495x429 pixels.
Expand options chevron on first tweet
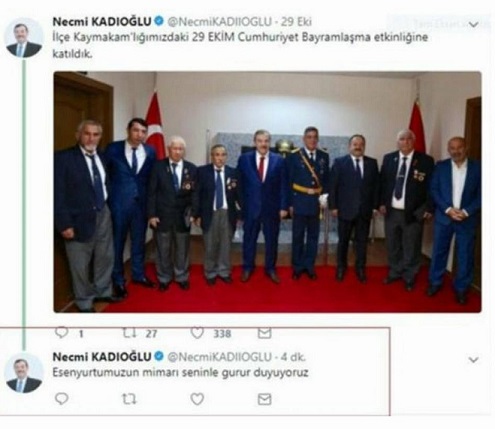[x=473, y=24]
